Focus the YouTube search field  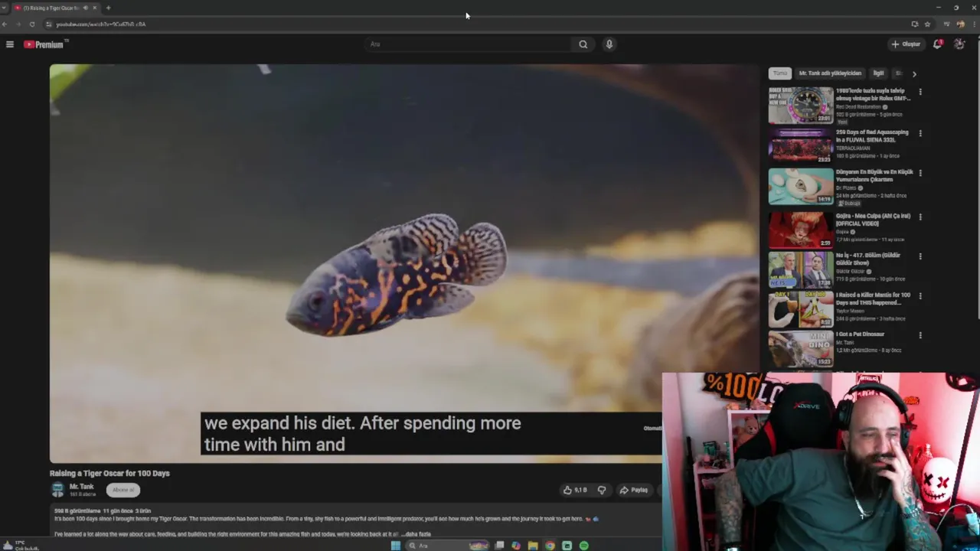[468, 44]
